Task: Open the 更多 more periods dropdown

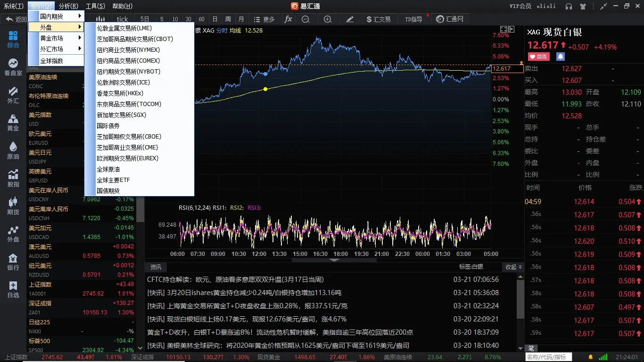Action: tap(264, 19)
